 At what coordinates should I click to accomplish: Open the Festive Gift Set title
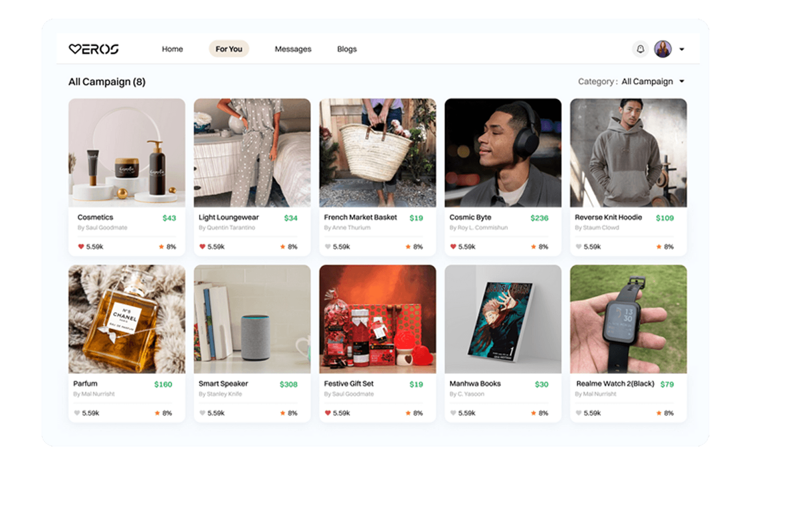point(348,384)
